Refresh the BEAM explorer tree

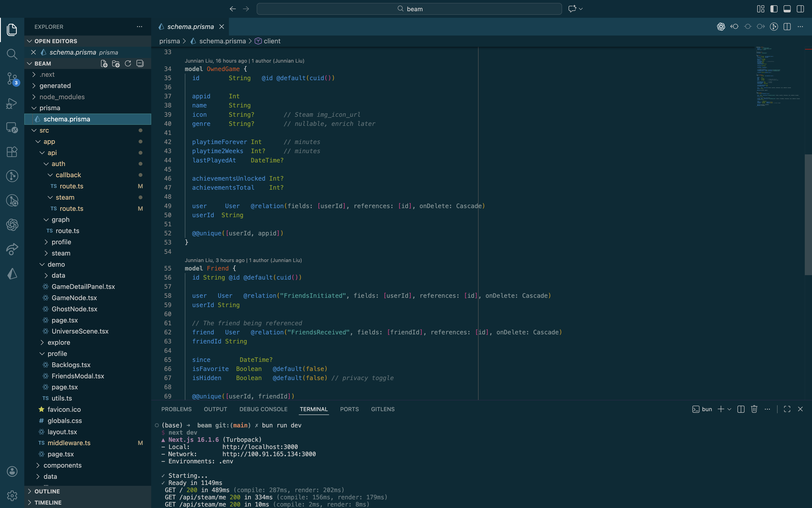click(128, 63)
